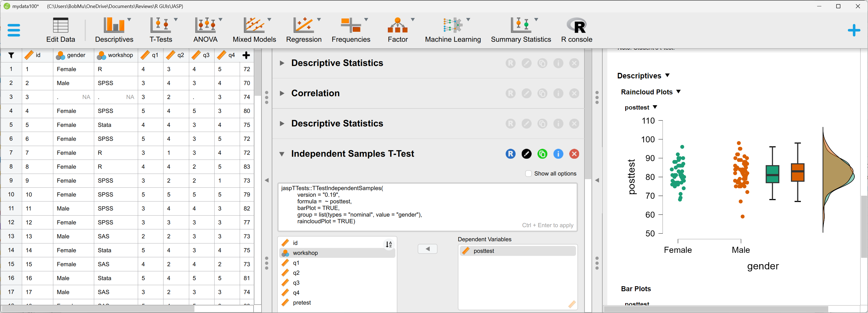Edit the T-Test analysis title with pencil icon
This screenshot has height=313, width=868.
tap(526, 154)
